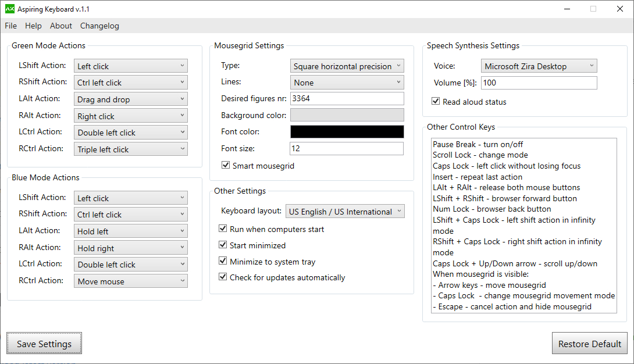Screen dimensions: 634x364
Task: Expand Blue Mode LCtrl Action dropdown
Action: 131,264
